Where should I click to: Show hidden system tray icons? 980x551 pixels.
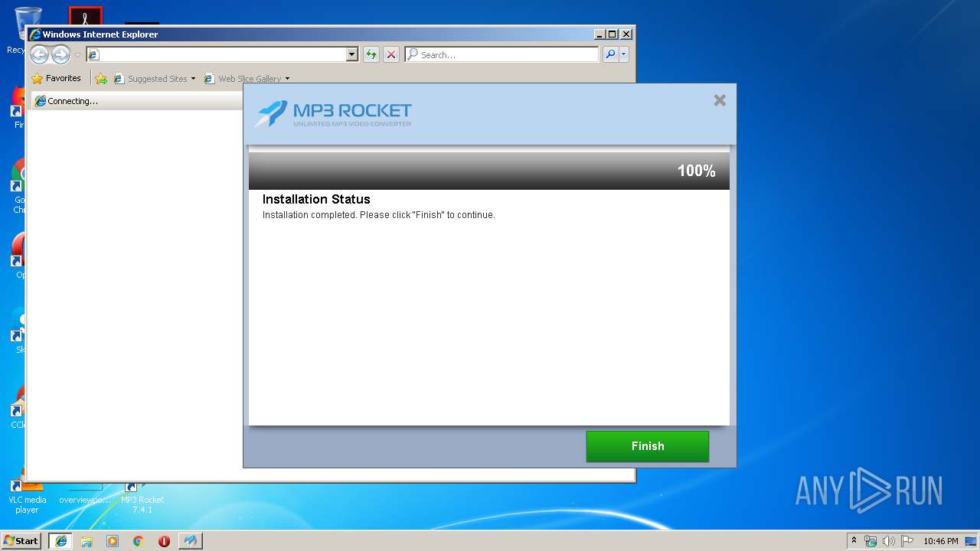(854, 541)
